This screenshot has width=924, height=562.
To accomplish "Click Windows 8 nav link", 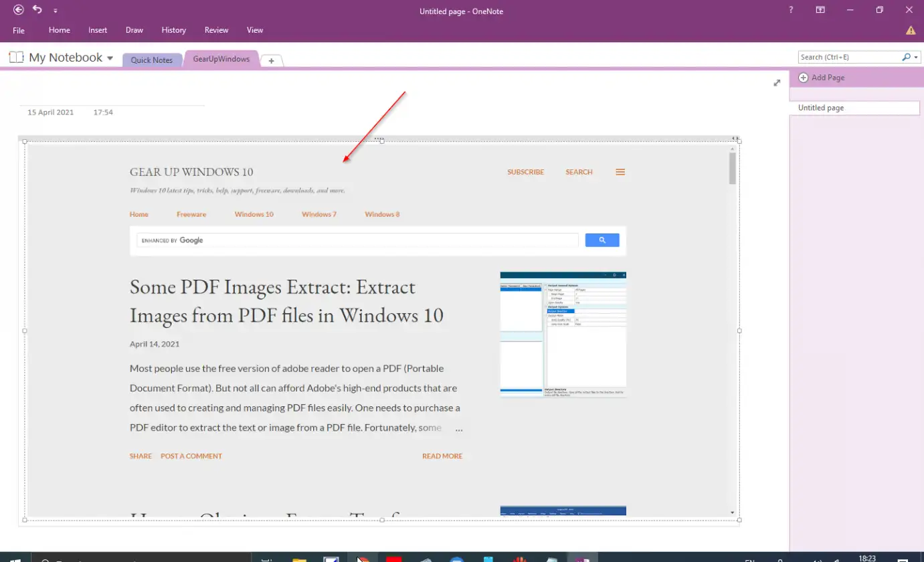I will click(382, 214).
